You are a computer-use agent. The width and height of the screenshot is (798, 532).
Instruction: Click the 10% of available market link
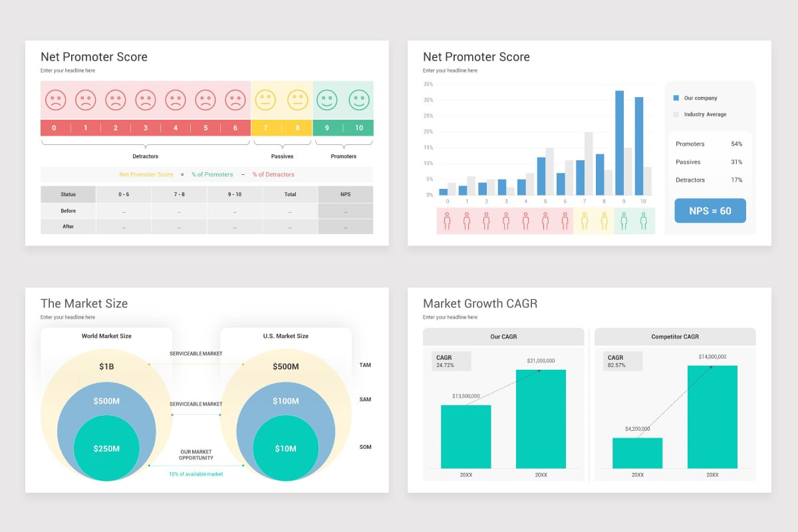[x=196, y=474]
